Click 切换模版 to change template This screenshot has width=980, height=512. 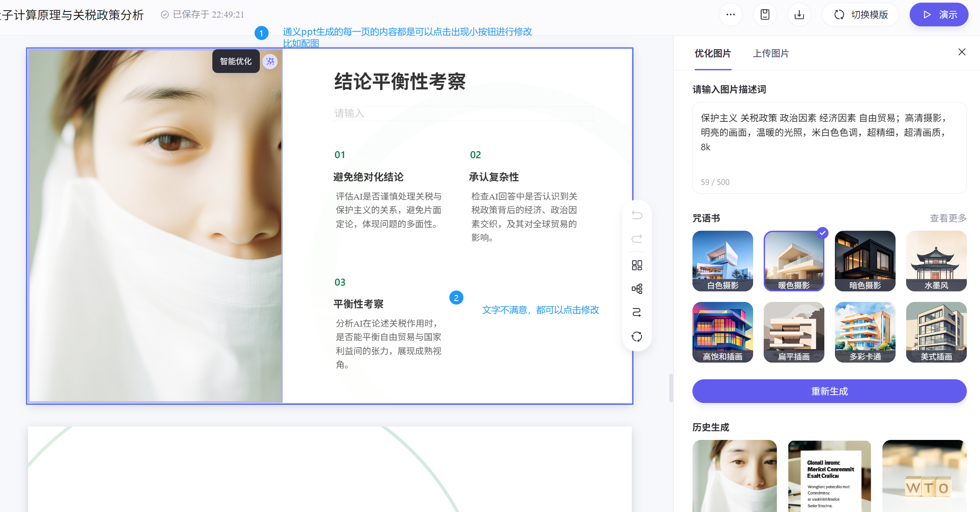tap(860, 14)
